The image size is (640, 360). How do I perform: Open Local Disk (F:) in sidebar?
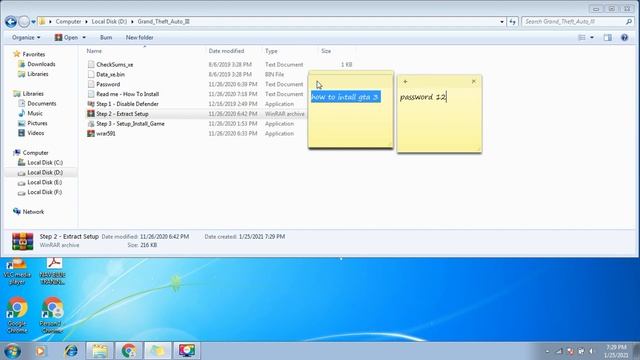pyautogui.click(x=44, y=192)
